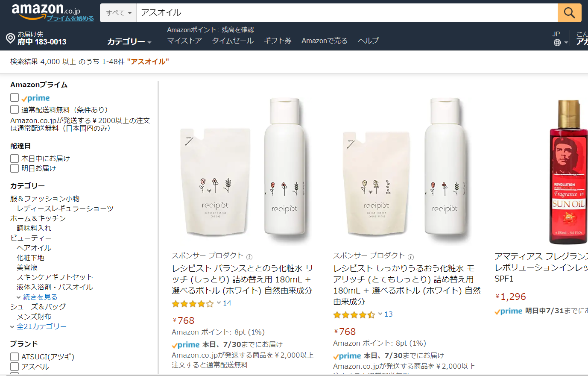588x376 pixels.
Task: Click the search text field containing アスオイル
Action: click(346, 13)
